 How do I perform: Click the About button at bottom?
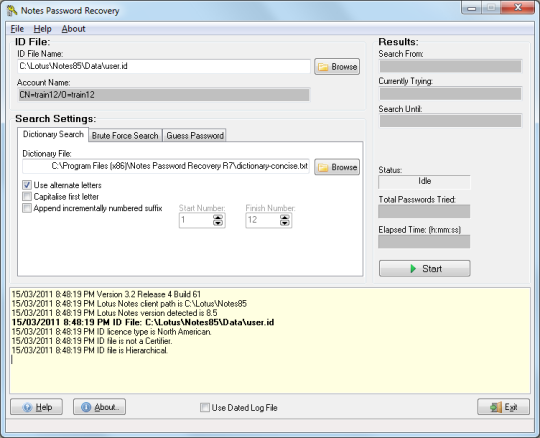click(99, 407)
